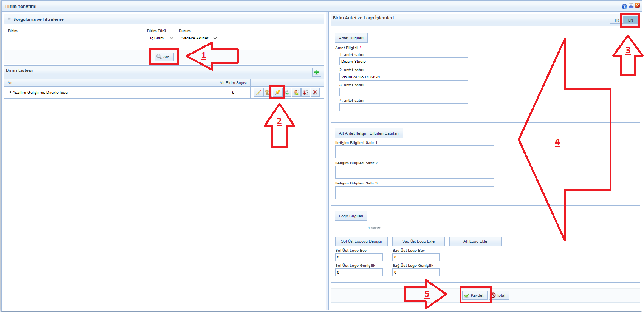Delete the unit with the red X icon

click(x=315, y=93)
